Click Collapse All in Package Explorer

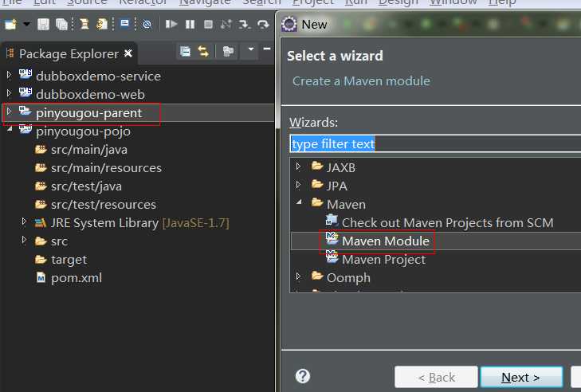coord(185,51)
